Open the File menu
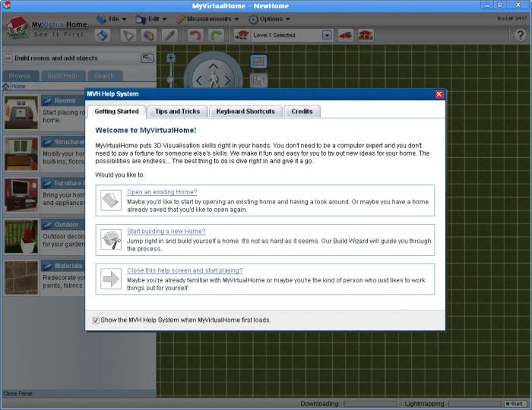The width and height of the screenshot is (532, 410). tap(111, 19)
